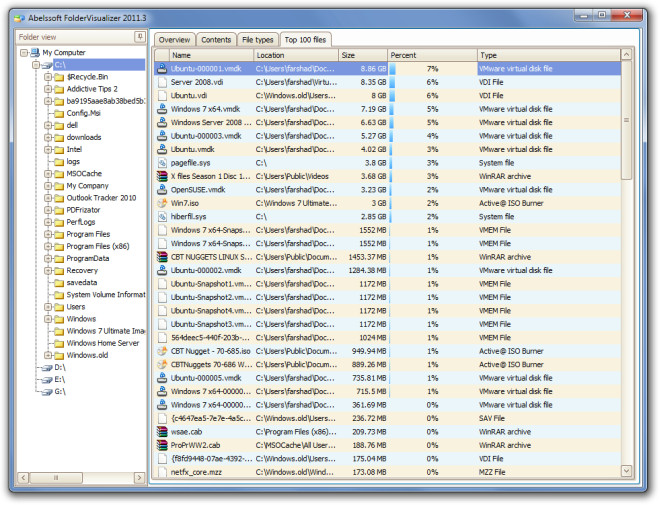Expand the Windows.old folder node

click(48, 356)
